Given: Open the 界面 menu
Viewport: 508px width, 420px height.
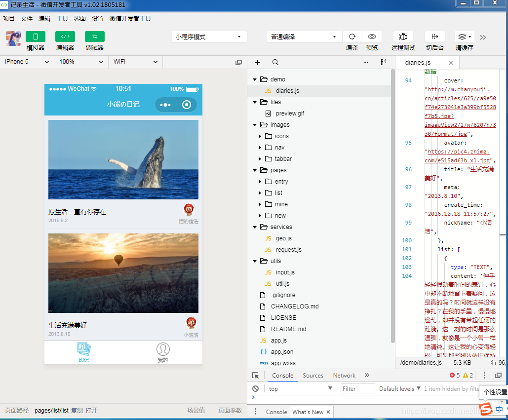Looking at the screenshot, I should (x=79, y=18).
